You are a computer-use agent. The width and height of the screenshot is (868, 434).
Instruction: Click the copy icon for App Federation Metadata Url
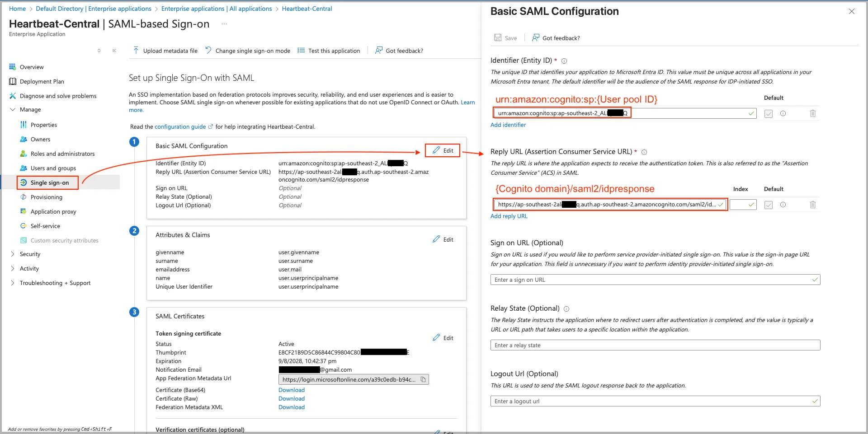tap(423, 379)
